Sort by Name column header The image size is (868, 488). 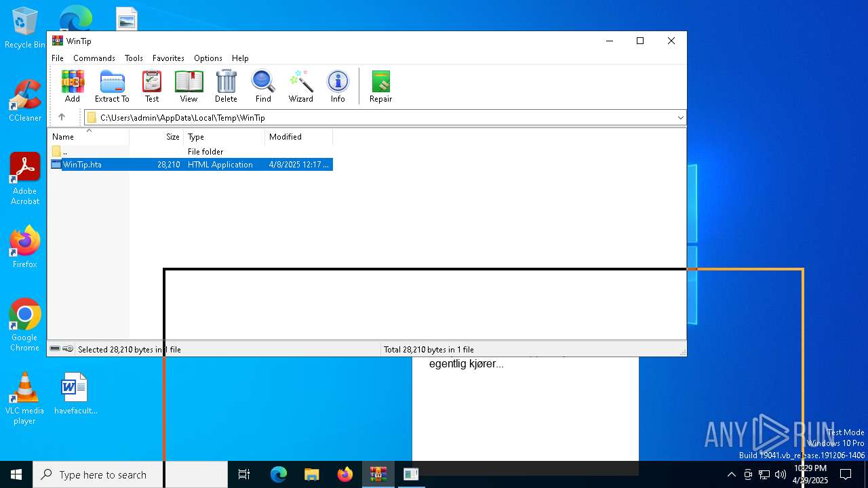coord(88,137)
